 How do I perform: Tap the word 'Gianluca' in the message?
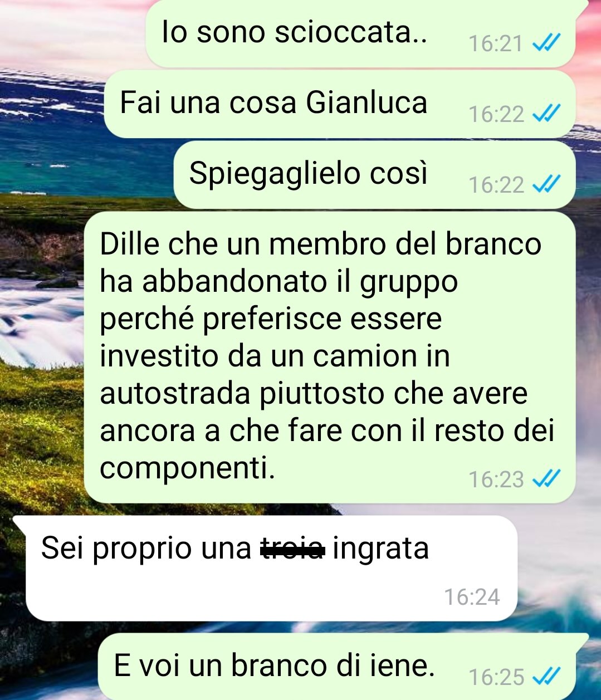pos(367,103)
